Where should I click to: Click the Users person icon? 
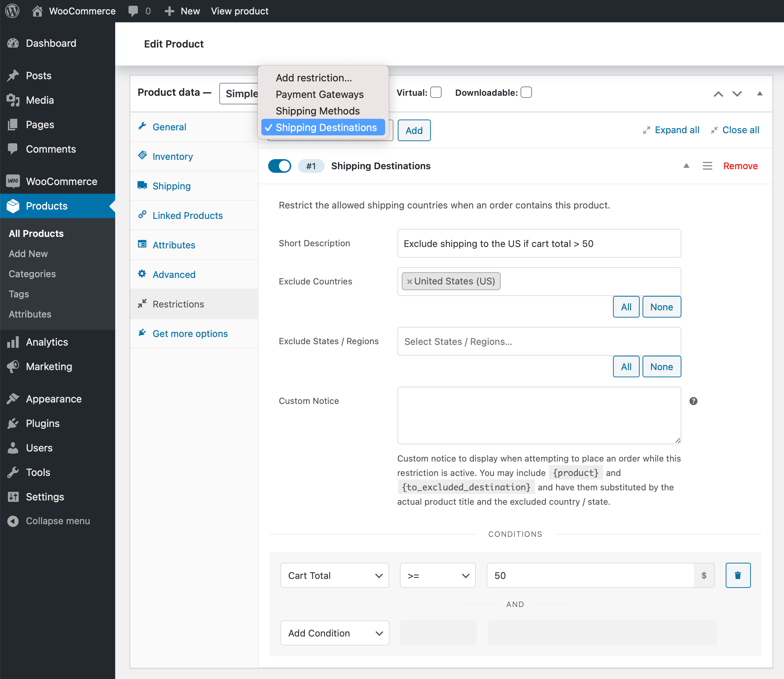(x=13, y=448)
